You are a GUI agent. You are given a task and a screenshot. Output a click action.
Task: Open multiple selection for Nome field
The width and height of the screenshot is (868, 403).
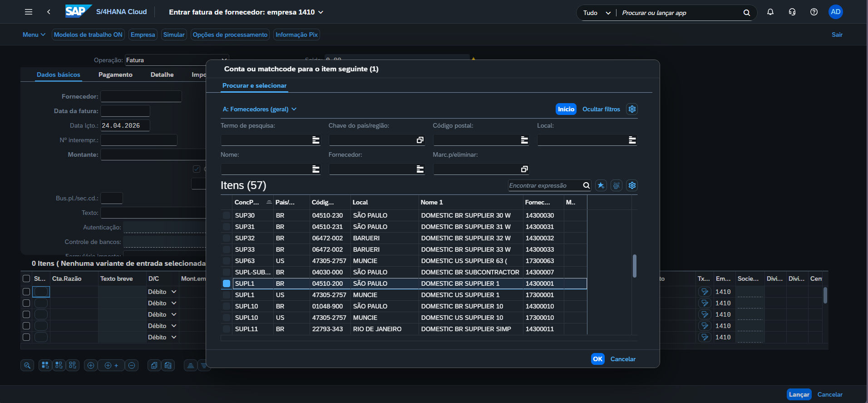316,169
